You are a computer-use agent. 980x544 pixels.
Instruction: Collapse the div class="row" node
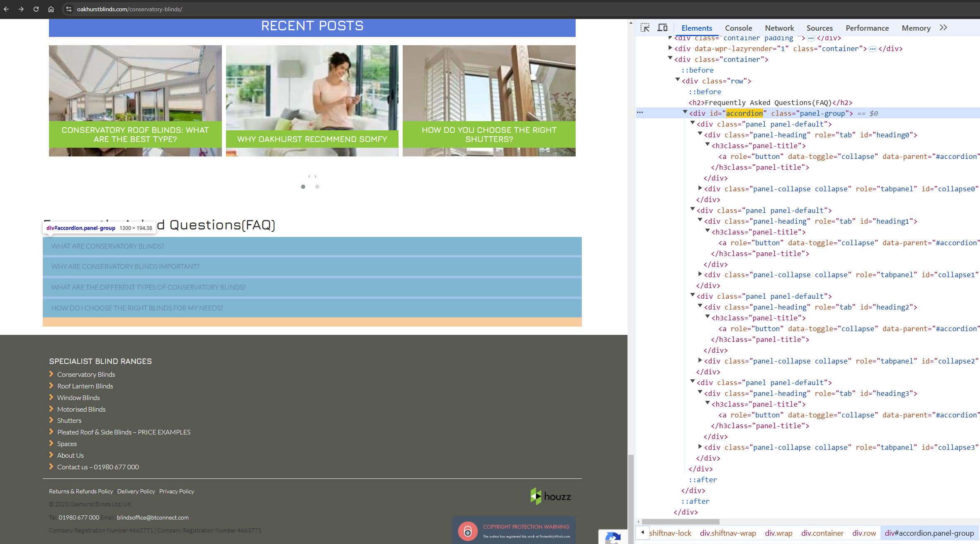coord(678,80)
